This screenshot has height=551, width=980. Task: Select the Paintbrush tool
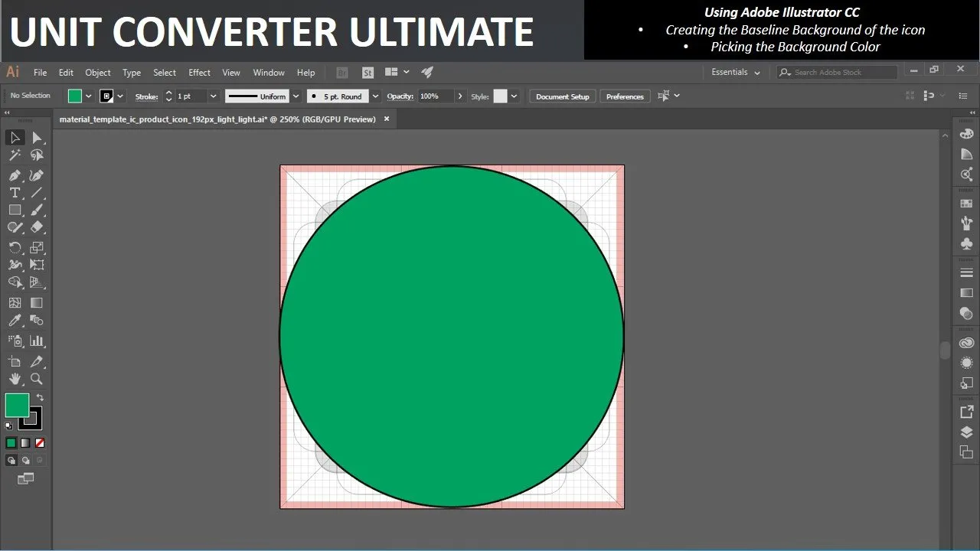pyautogui.click(x=36, y=210)
